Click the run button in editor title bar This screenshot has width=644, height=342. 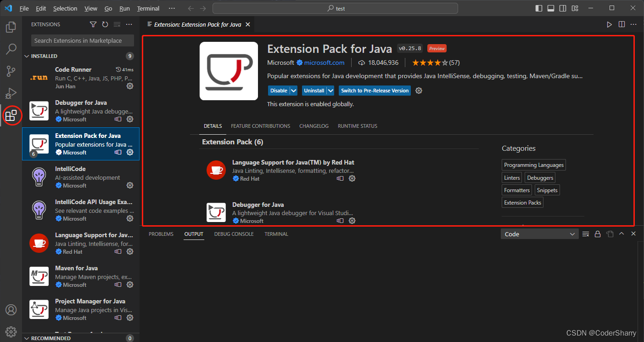(x=609, y=24)
